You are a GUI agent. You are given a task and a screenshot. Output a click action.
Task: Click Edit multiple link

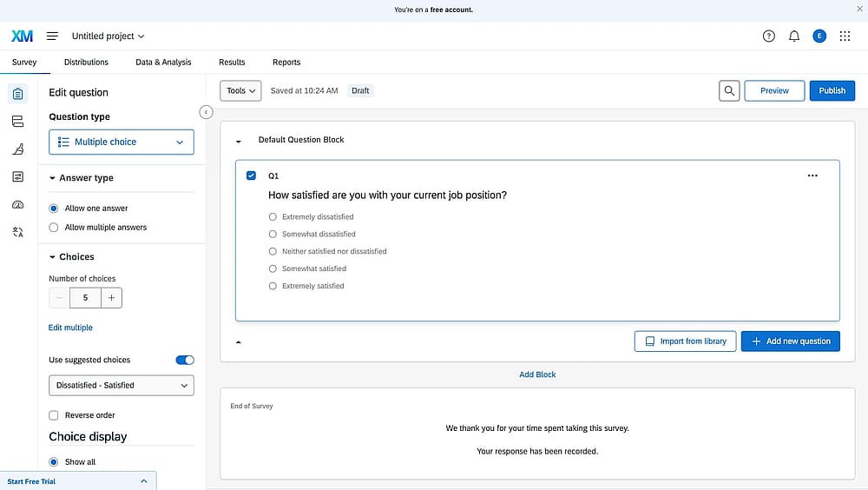click(x=70, y=328)
